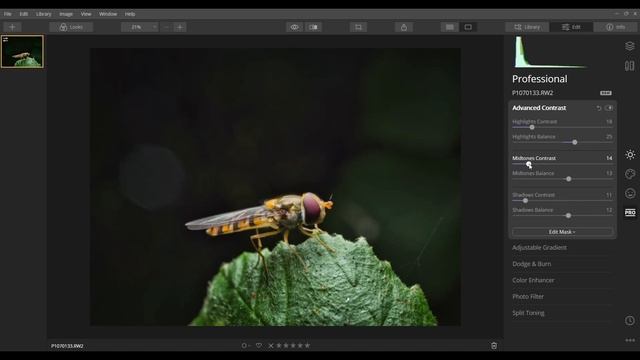Switch to the Library tab

tap(527, 27)
